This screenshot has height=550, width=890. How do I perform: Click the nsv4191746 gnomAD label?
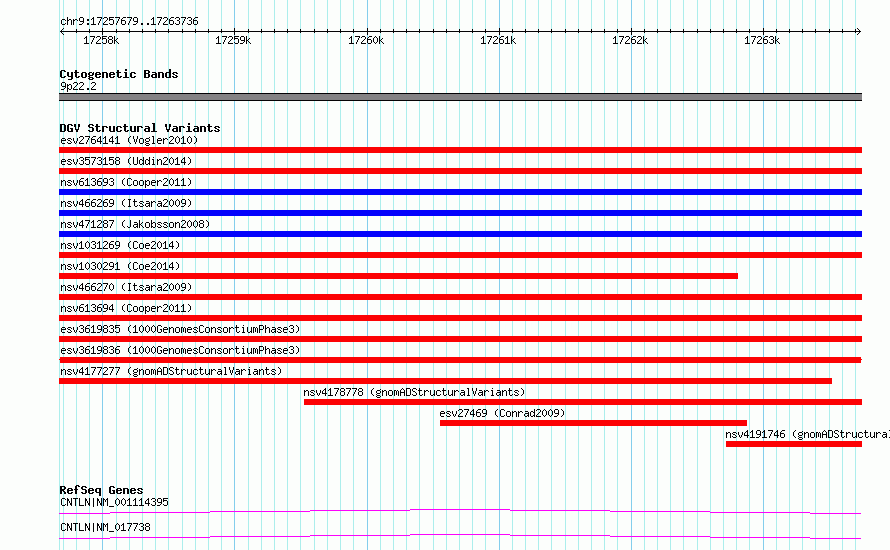click(x=807, y=434)
